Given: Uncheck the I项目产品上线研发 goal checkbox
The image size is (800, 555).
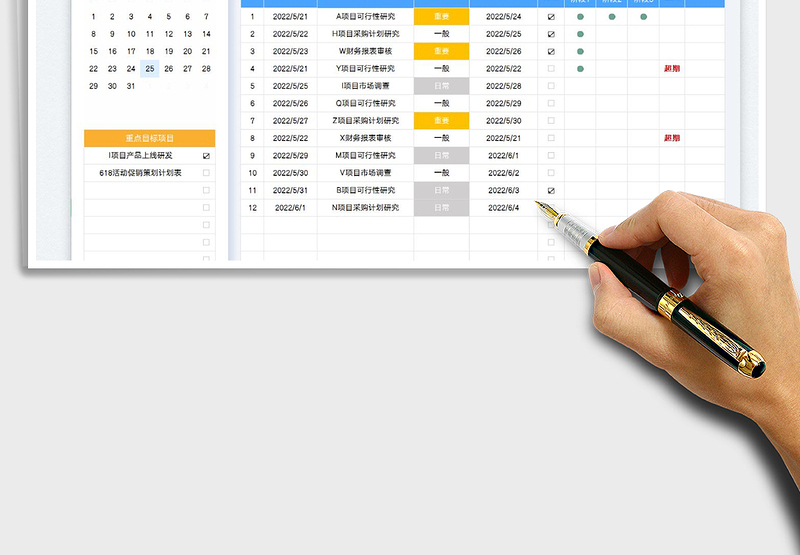Looking at the screenshot, I should tap(206, 156).
